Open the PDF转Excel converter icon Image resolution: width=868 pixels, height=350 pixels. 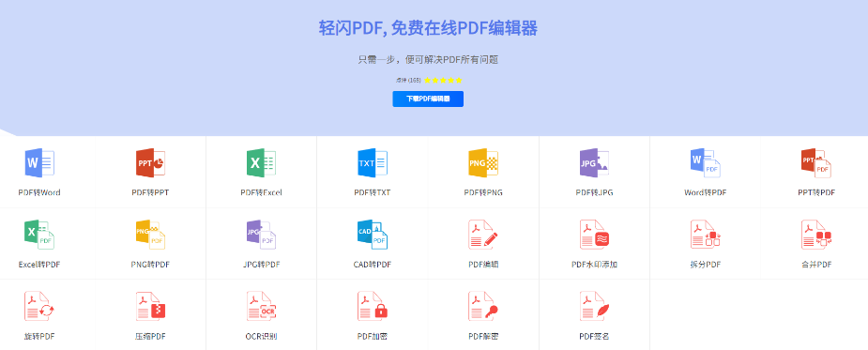(261, 163)
